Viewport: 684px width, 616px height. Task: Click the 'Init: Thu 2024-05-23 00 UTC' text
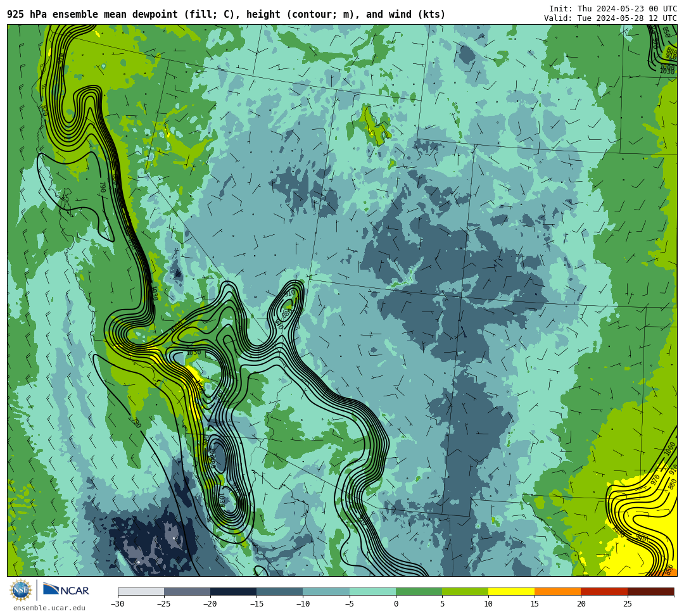click(613, 9)
